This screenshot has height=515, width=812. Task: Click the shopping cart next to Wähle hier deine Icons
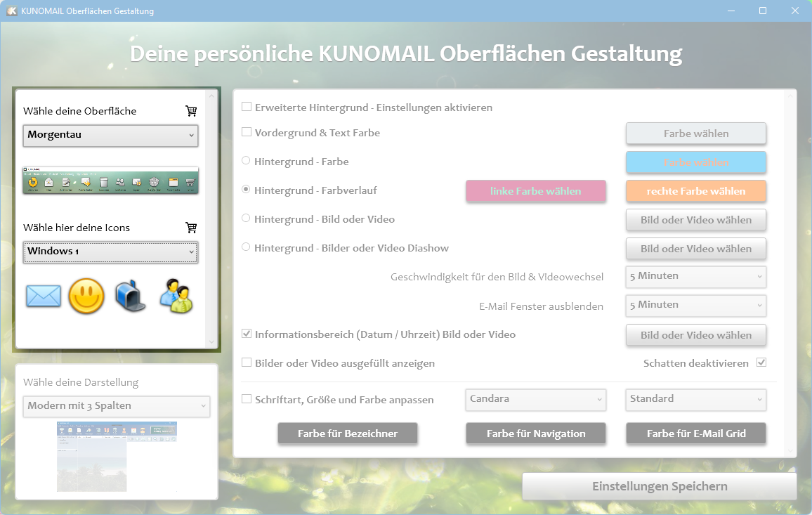191,228
